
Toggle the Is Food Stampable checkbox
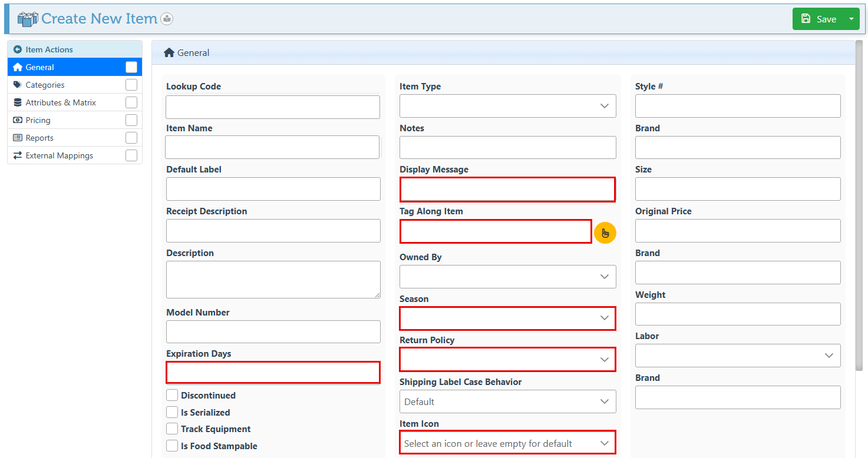[172, 446]
